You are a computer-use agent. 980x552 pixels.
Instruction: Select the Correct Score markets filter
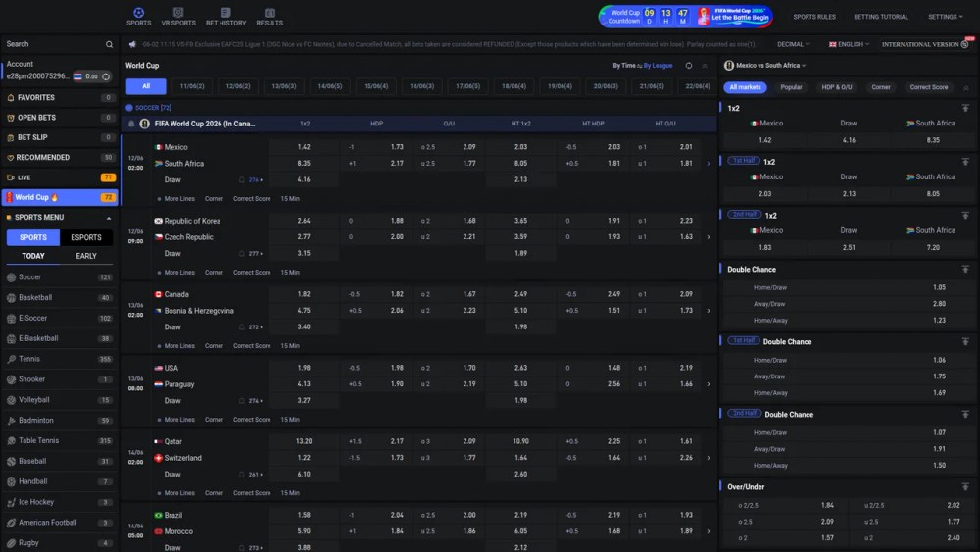[x=928, y=87]
